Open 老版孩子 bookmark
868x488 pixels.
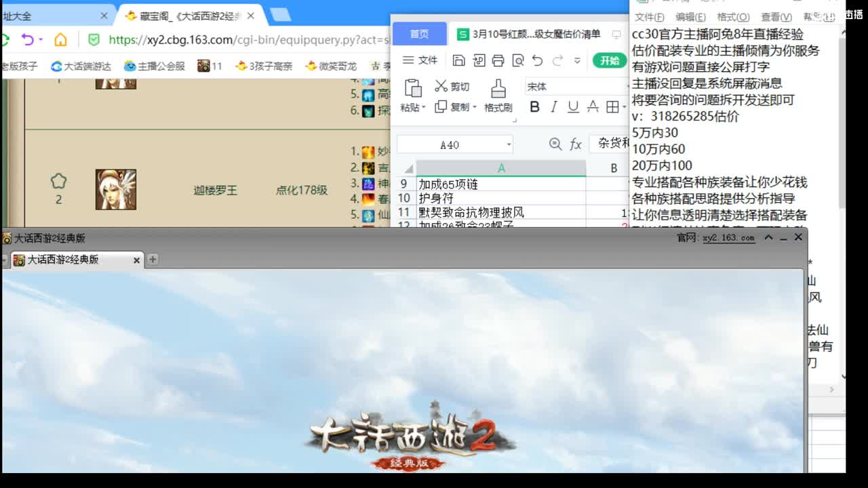click(x=19, y=66)
